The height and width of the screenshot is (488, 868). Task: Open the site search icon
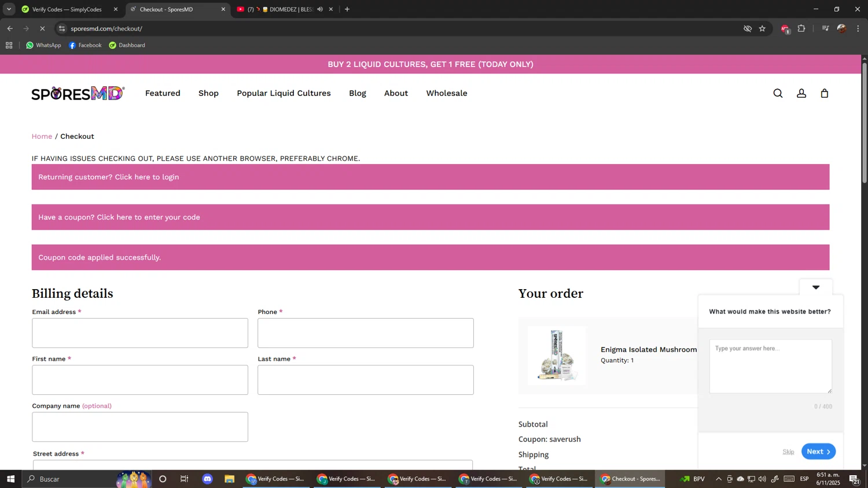pos(778,93)
